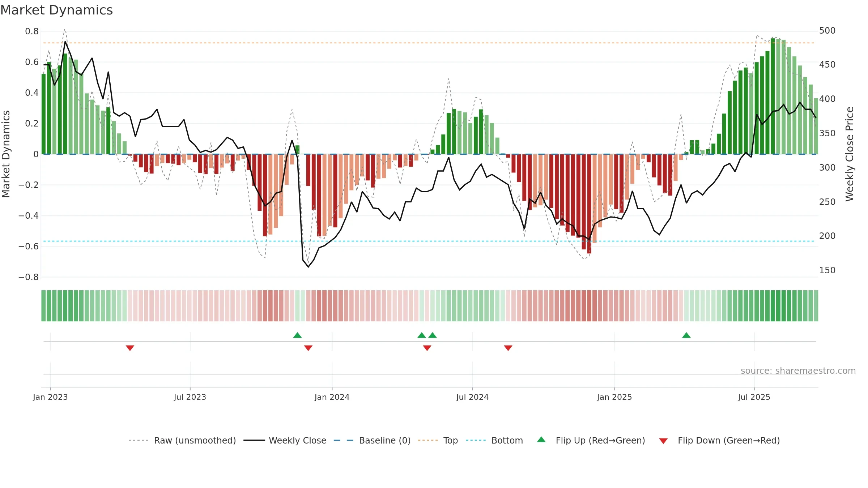This screenshot has height=488, width=868.
Task: Click the Jan 2025 x-axis label
Action: coord(614,397)
